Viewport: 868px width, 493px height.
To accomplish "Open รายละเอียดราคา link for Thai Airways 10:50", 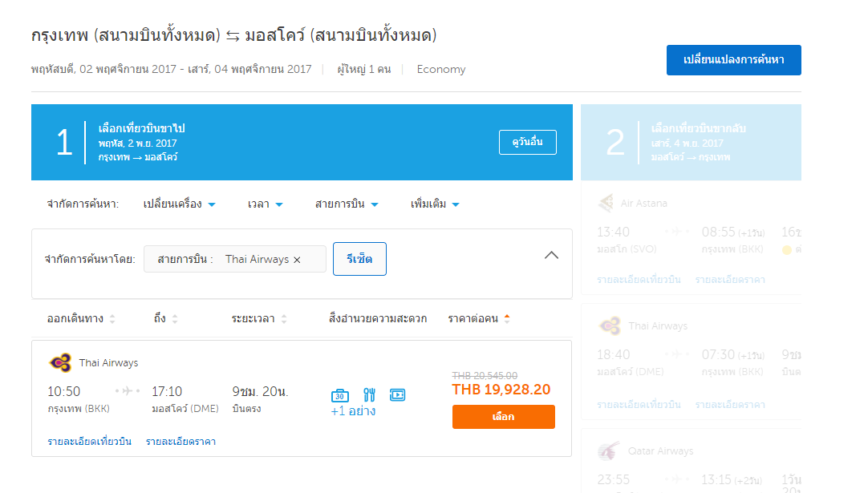I will (181, 442).
